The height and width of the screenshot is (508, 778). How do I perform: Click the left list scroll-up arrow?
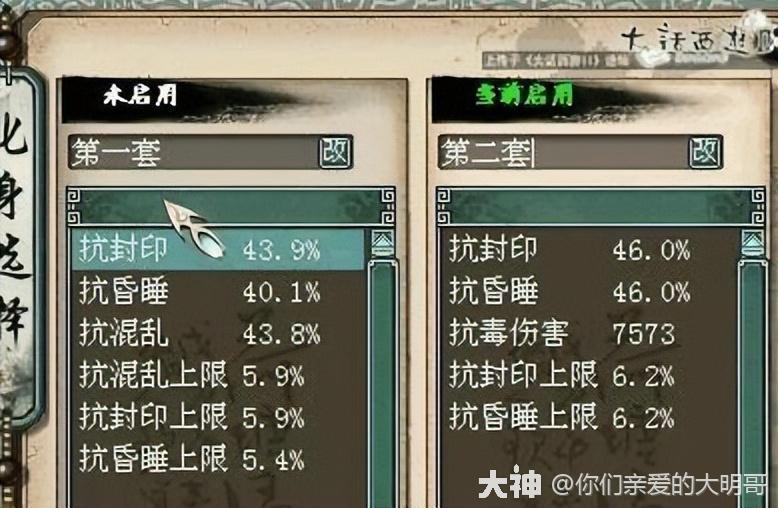coord(383,243)
